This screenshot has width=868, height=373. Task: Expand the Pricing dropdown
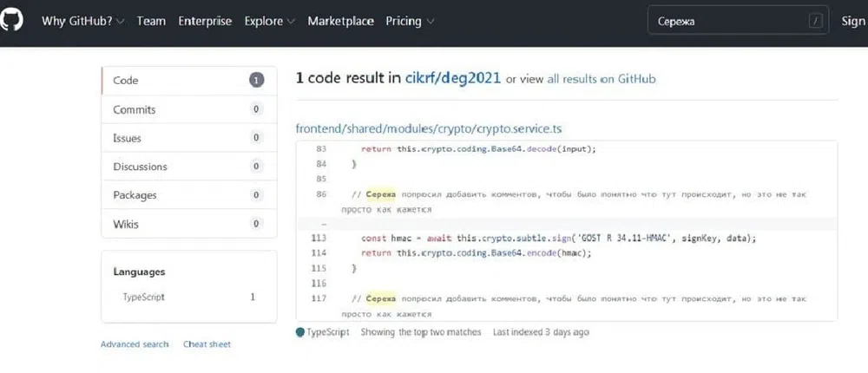point(410,21)
